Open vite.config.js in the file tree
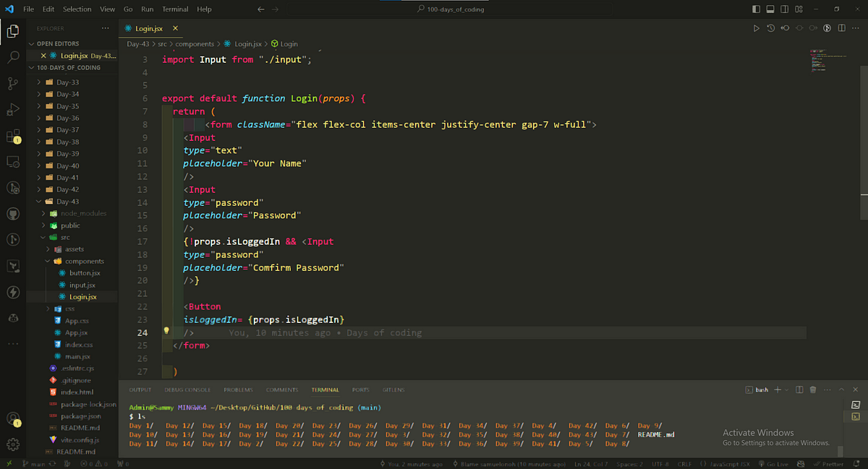The height and width of the screenshot is (469, 868). [x=80, y=439]
